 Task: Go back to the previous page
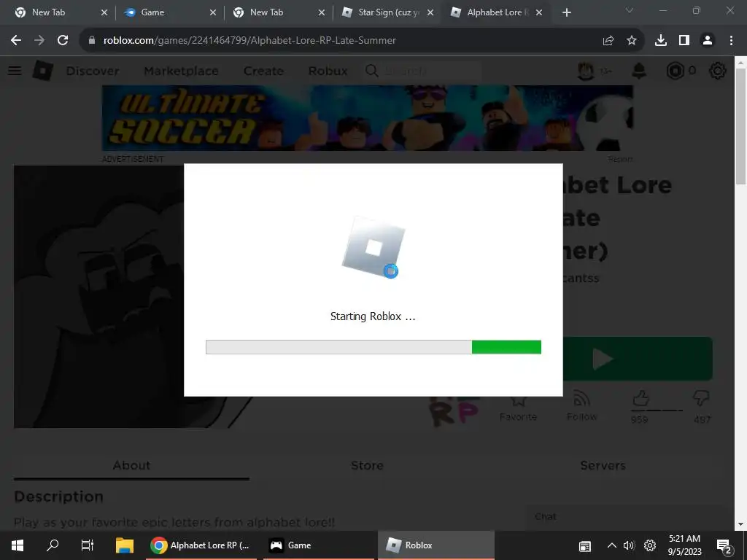[x=16, y=41]
